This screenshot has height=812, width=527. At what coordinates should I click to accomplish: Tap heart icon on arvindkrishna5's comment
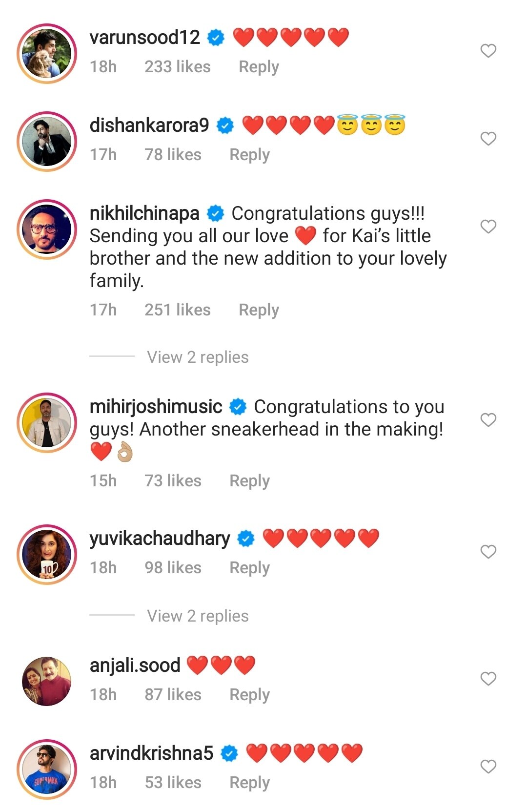coord(488,767)
